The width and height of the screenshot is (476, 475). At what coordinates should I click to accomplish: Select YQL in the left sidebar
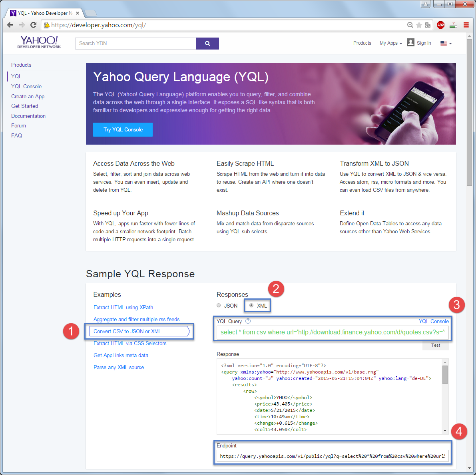[x=16, y=76]
